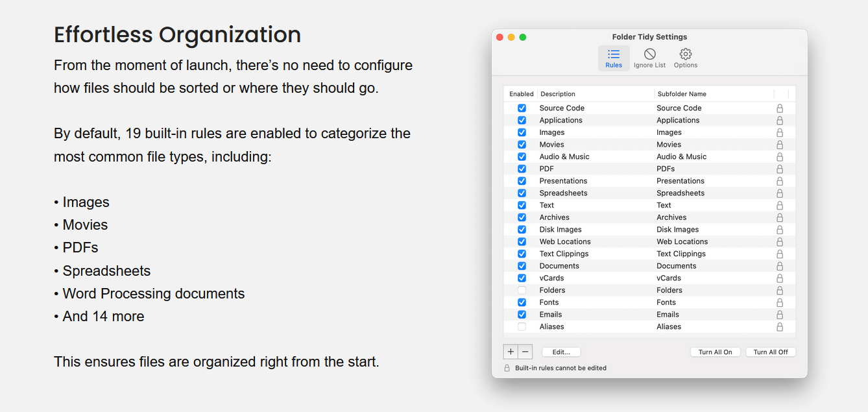
Task: Toggle the Web Locations rule checkbox
Action: click(x=522, y=241)
